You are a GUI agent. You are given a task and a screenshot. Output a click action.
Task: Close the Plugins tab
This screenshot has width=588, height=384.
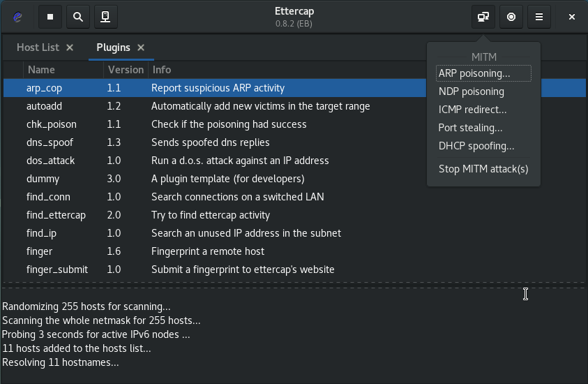(x=141, y=47)
